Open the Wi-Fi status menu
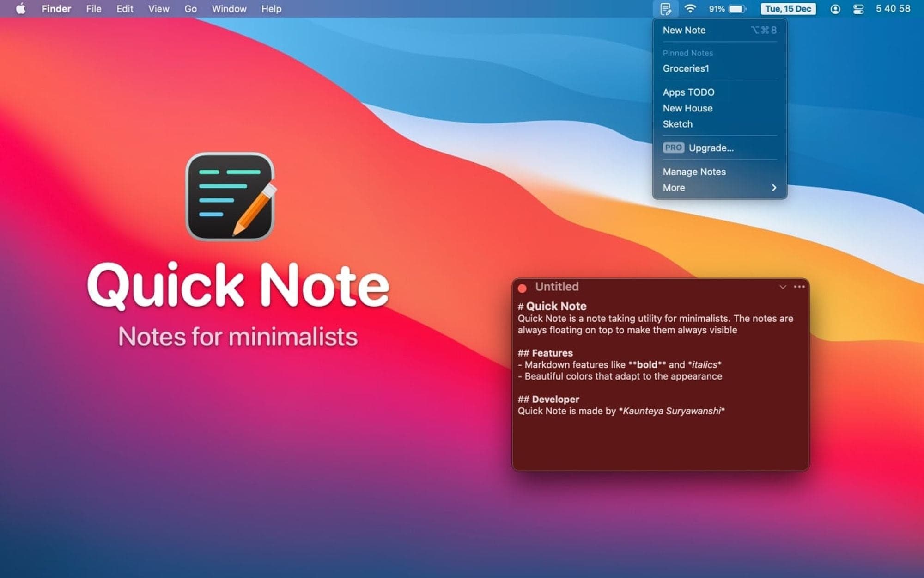 point(690,9)
